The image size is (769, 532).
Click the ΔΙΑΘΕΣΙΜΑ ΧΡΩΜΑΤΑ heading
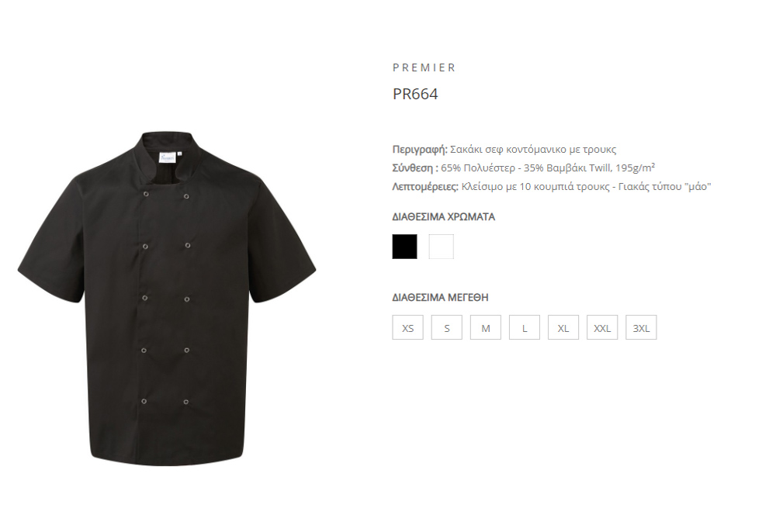443,217
